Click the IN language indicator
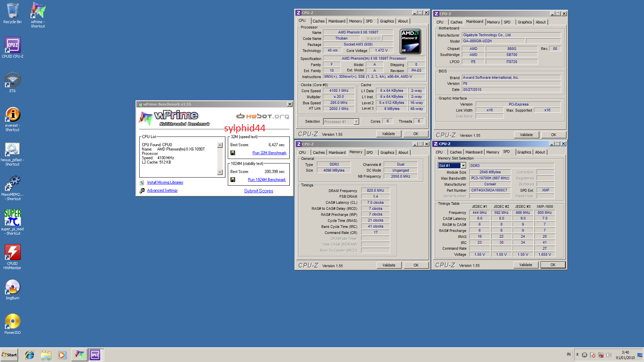The image size is (644, 362). pyautogui.click(x=569, y=354)
